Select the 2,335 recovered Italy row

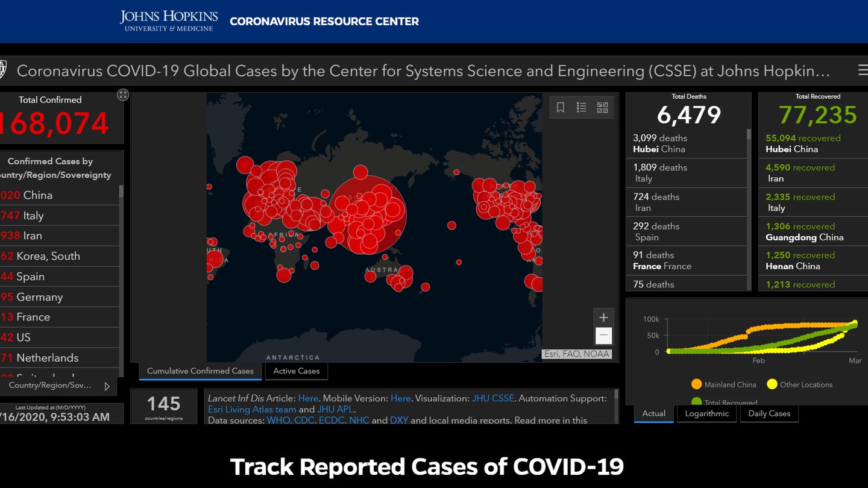pyautogui.click(x=814, y=202)
